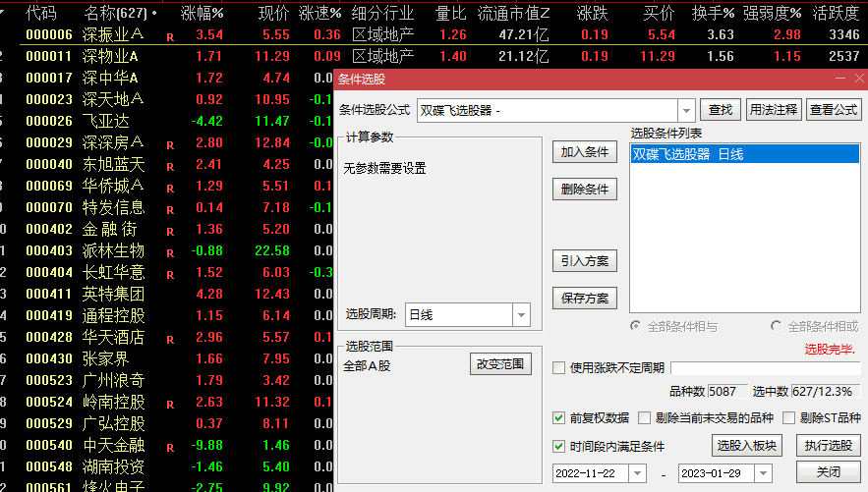Enable 使用涨跌不定周期 checkbox
Screen dimensions: 868x492
[558, 367]
